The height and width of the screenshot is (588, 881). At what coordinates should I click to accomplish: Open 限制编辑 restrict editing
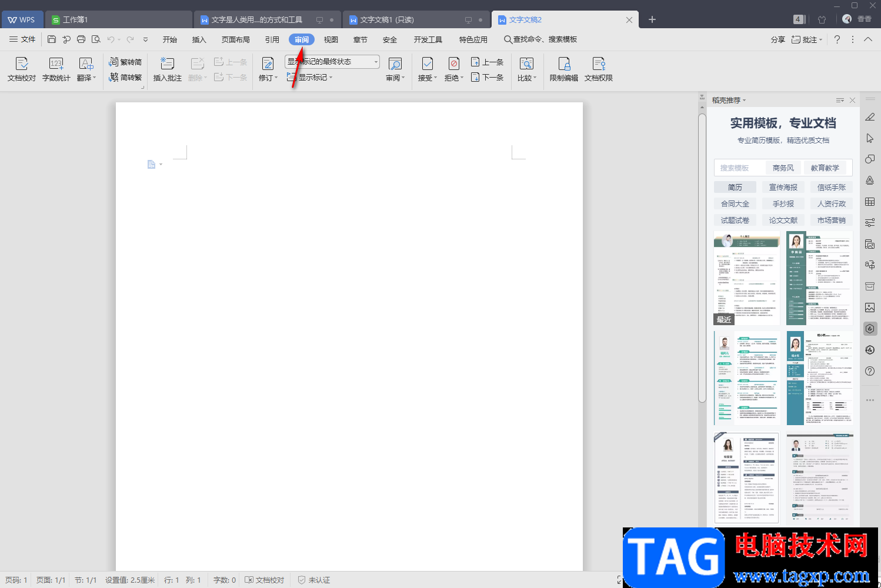click(563, 69)
